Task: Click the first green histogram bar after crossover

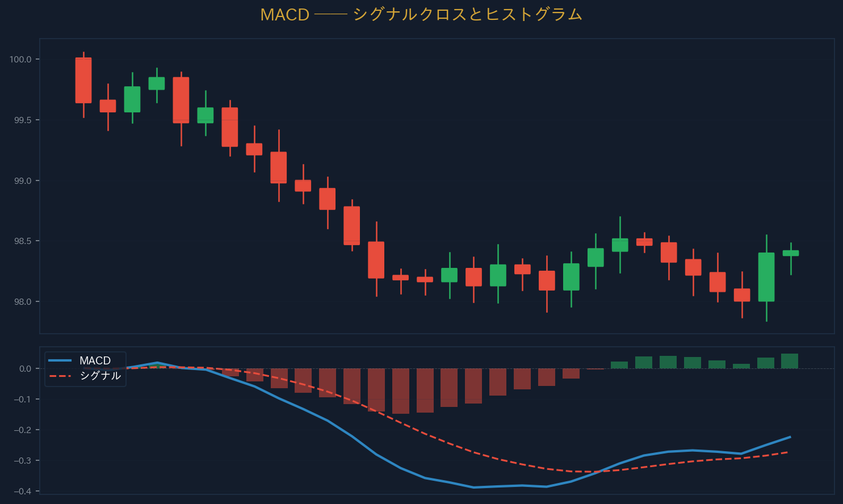Action: coord(619,365)
